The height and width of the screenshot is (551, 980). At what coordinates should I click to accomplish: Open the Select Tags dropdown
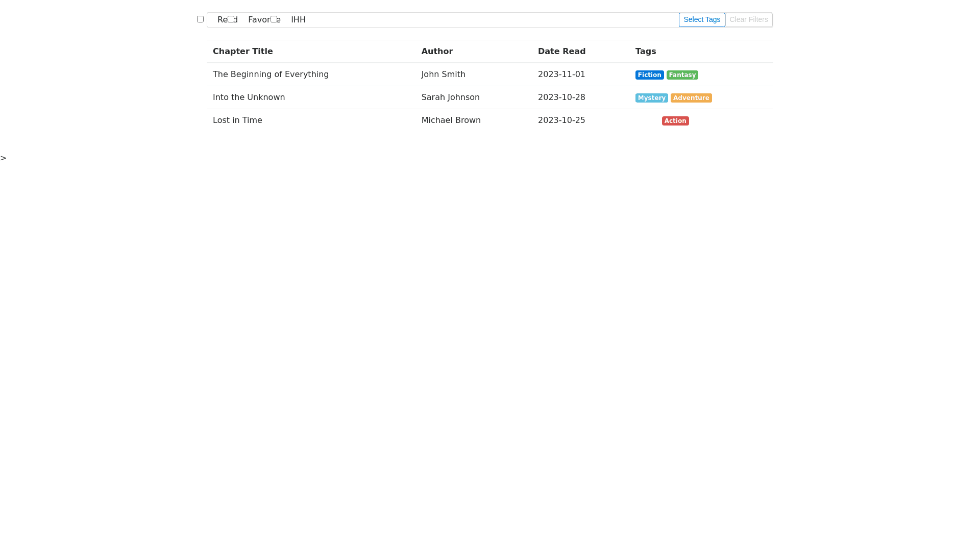[701, 20]
